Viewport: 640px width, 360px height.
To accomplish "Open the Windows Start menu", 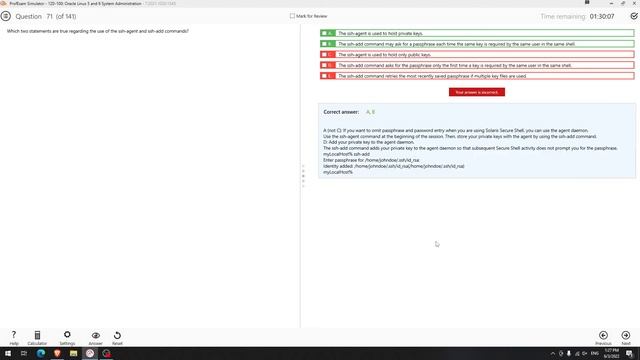I will pos(8,353).
